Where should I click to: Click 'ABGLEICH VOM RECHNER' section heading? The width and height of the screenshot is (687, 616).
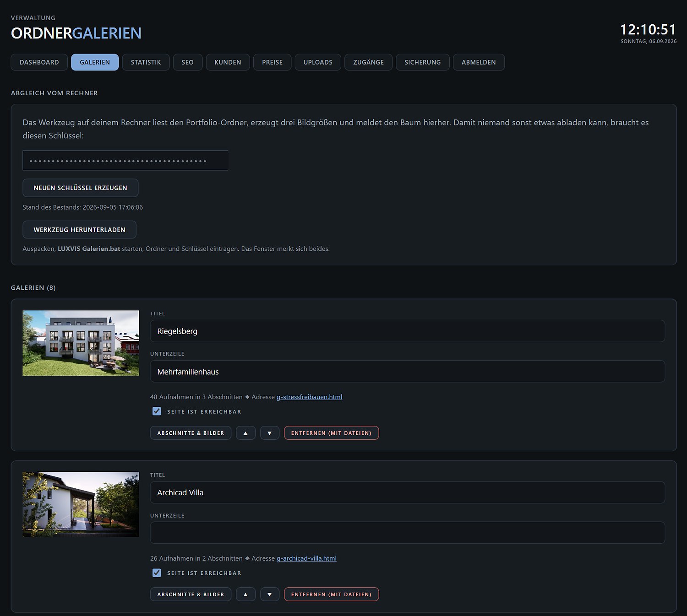55,93
